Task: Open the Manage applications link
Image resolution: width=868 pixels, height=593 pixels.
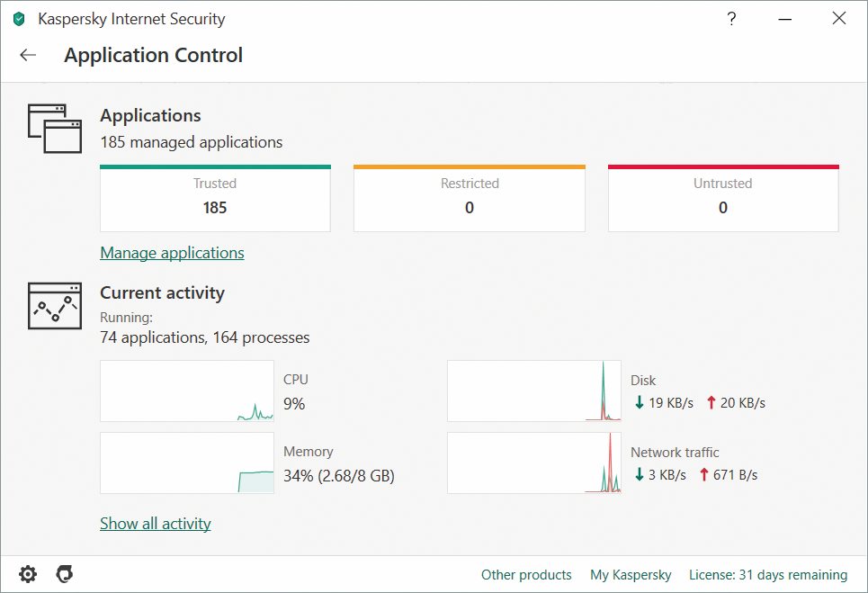Action: [172, 253]
